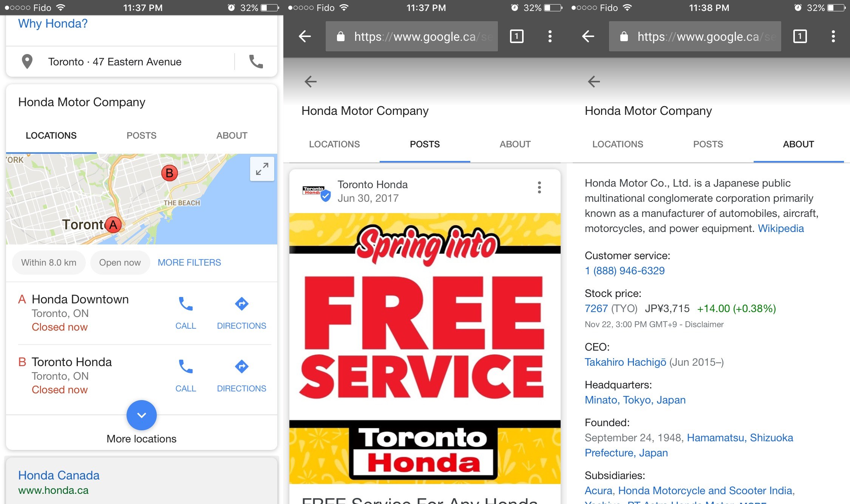850x504 pixels.
Task: Open Wikipedia link in About description
Action: pyautogui.click(x=781, y=229)
